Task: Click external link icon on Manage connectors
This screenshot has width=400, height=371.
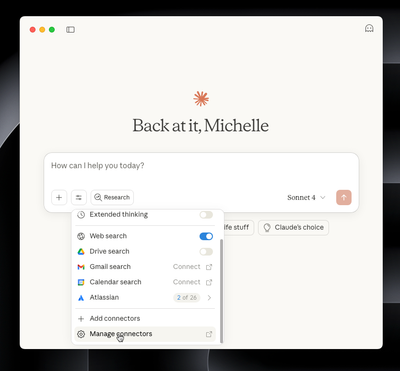Action: [x=209, y=334]
